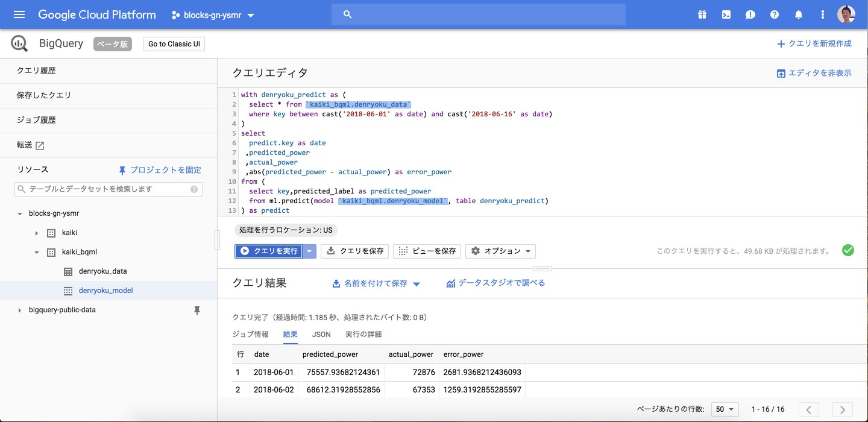Switch to JSON tab
The width and height of the screenshot is (868, 422).
point(321,334)
